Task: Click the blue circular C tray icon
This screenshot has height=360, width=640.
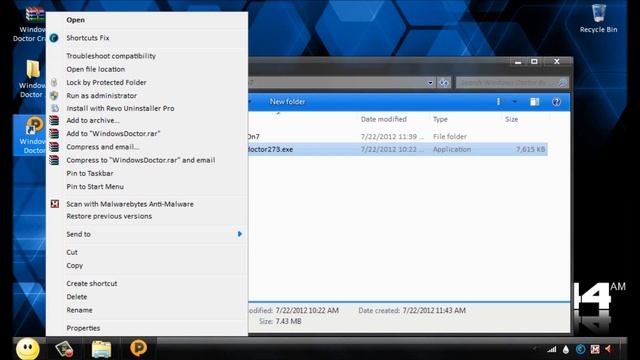Action: tap(580, 349)
